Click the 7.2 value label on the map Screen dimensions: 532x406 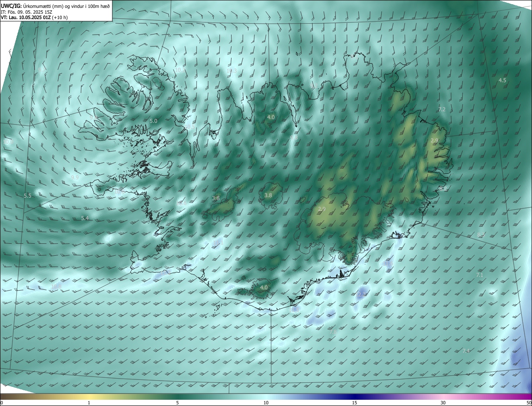tap(442, 109)
